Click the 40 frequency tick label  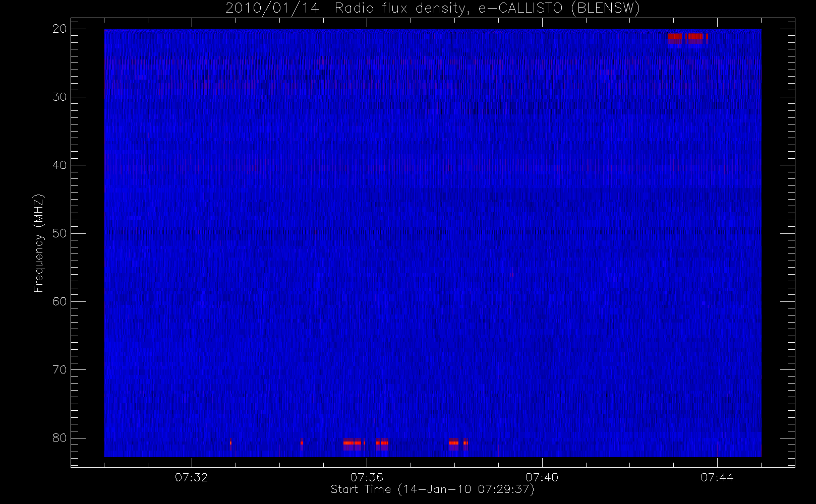[x=60, y=165]
